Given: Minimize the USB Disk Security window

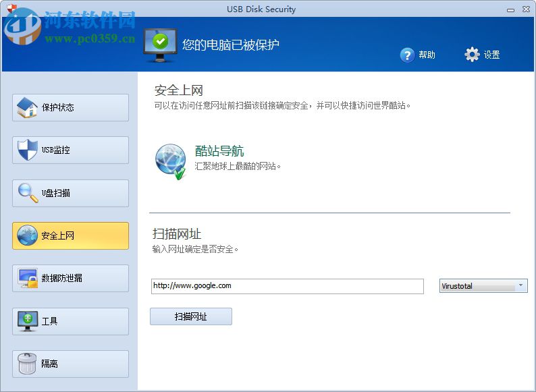Looking at the screenshot, I should [x=511, y=10].
